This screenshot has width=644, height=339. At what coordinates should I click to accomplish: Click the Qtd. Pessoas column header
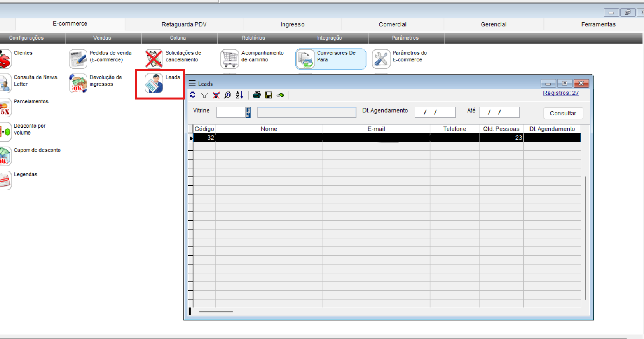(x=501, y=129)
